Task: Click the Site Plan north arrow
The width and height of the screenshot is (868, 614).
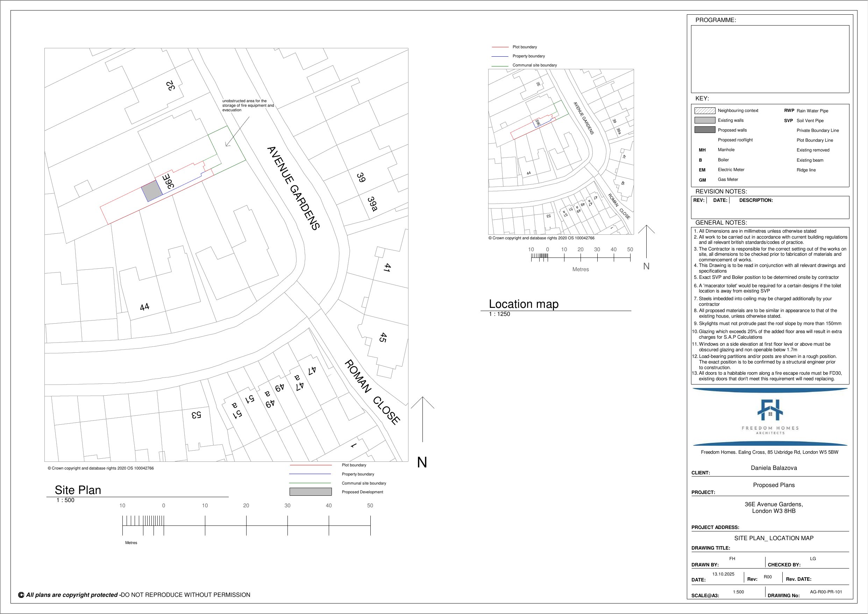Action: (x=422, y=420)
